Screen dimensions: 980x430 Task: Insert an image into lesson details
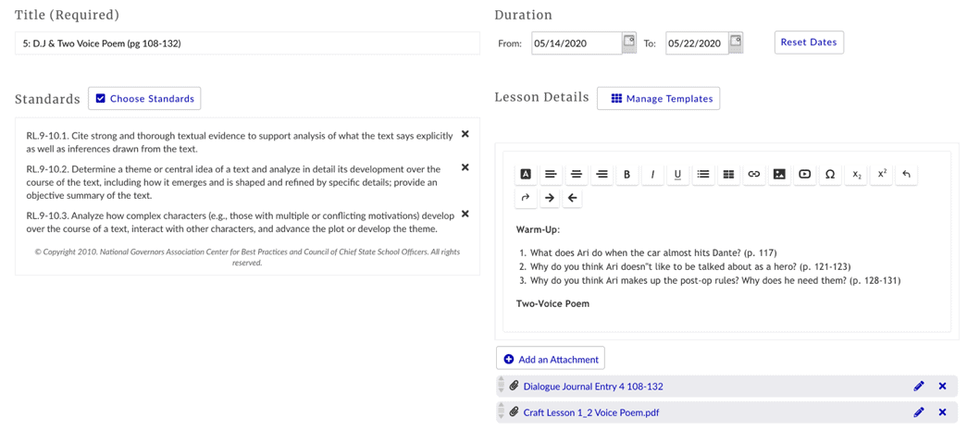click(779, 174)
